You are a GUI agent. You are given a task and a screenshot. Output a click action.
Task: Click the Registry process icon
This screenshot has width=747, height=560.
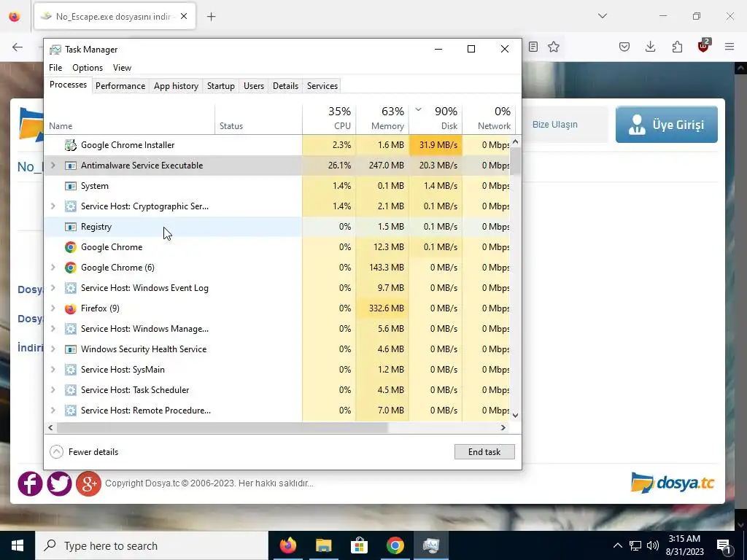point(71,227)
